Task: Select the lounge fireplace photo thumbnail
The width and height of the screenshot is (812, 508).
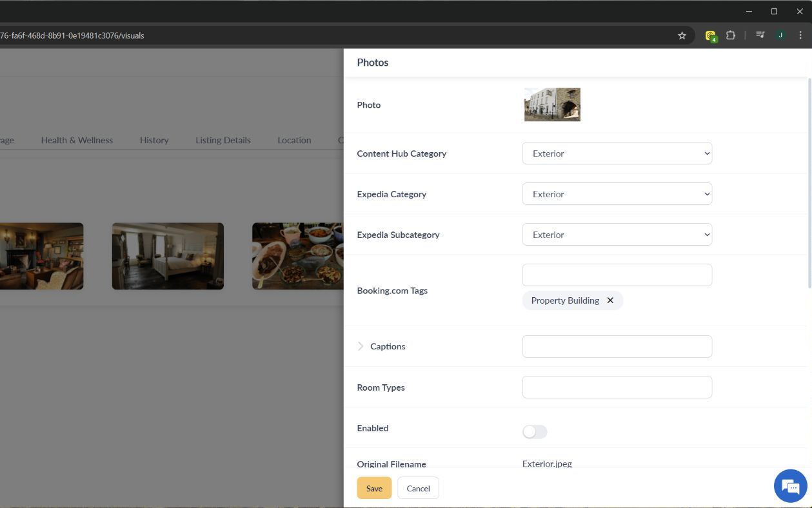Action: (x=41, y=256)
